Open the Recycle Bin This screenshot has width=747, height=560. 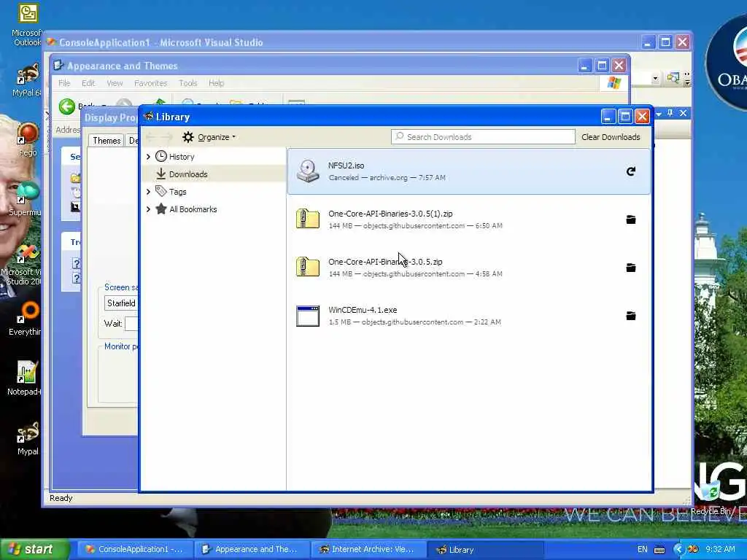pos(711,497)
